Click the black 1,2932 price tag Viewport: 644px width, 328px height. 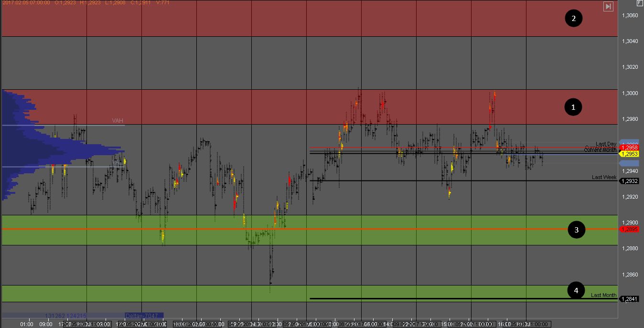tap(630, 181)
